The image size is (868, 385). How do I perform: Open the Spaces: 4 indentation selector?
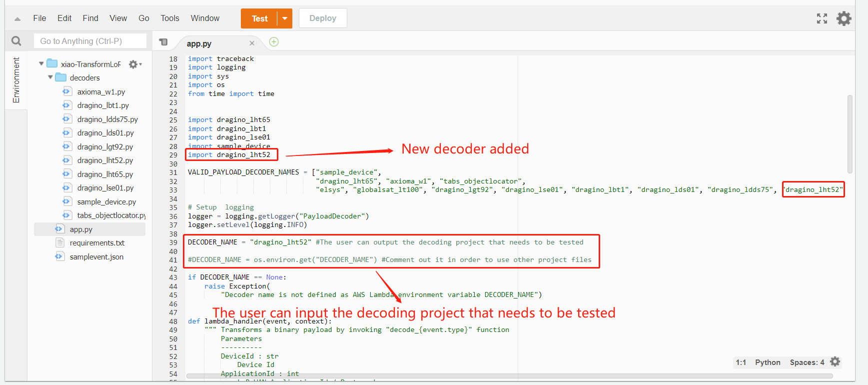coord(807,362)
